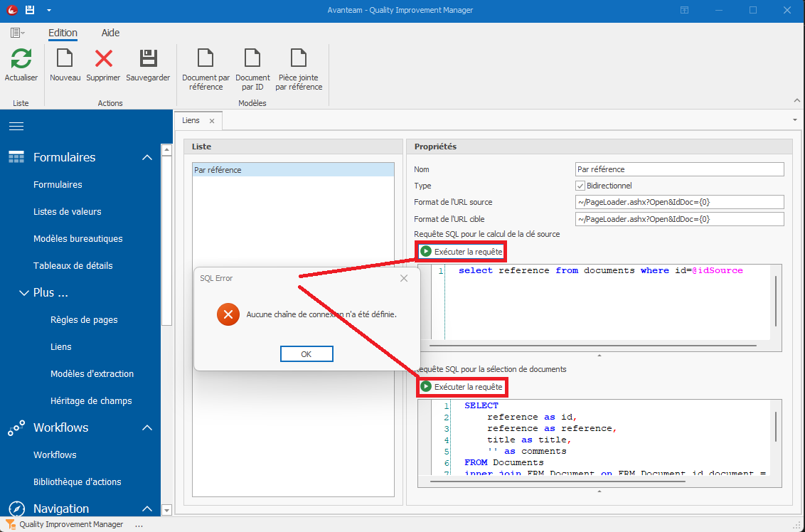Run the source key SQL query
The height and width of the screenshot is (532, 805).
pos(462,252)
